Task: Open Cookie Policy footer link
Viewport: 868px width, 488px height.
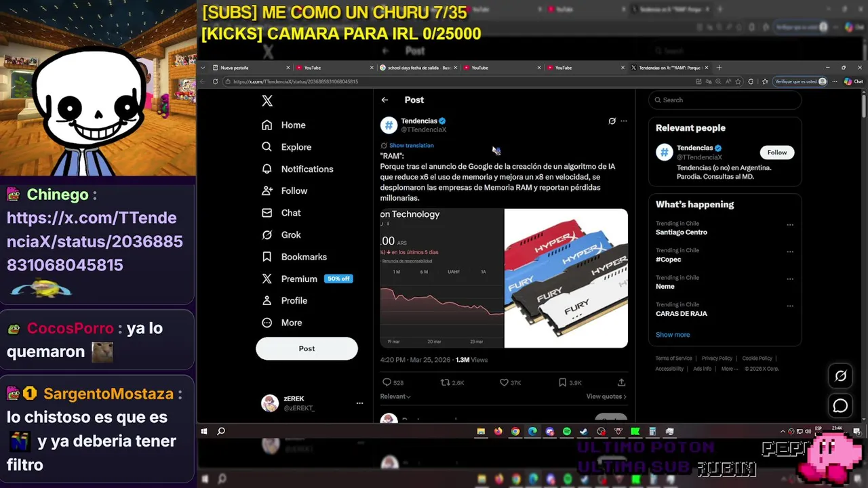Action: [x=757, y=359]
